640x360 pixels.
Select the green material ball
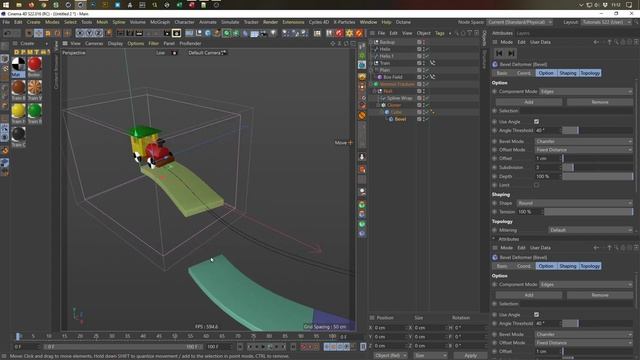[x=35, y=111]
